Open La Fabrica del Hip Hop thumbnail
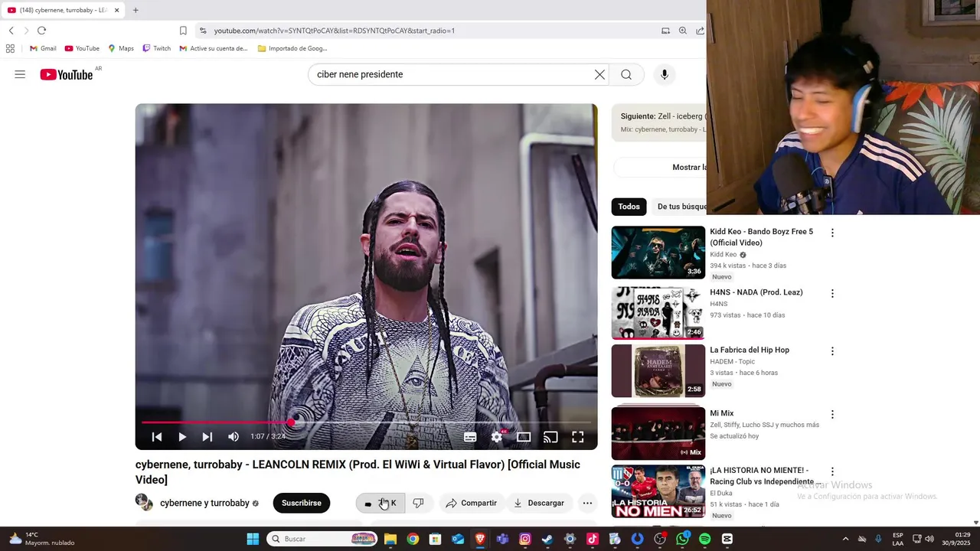Screen dimensions: 980x551 (x=658, y=371)
